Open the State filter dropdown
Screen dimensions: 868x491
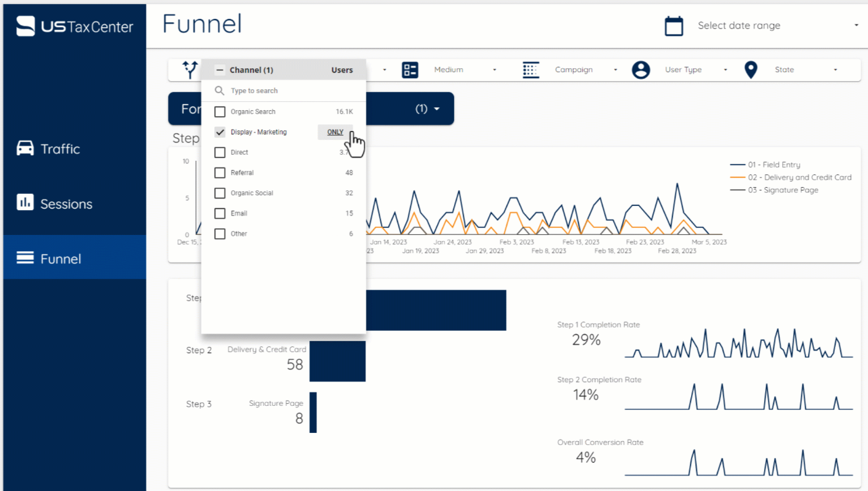806,70
